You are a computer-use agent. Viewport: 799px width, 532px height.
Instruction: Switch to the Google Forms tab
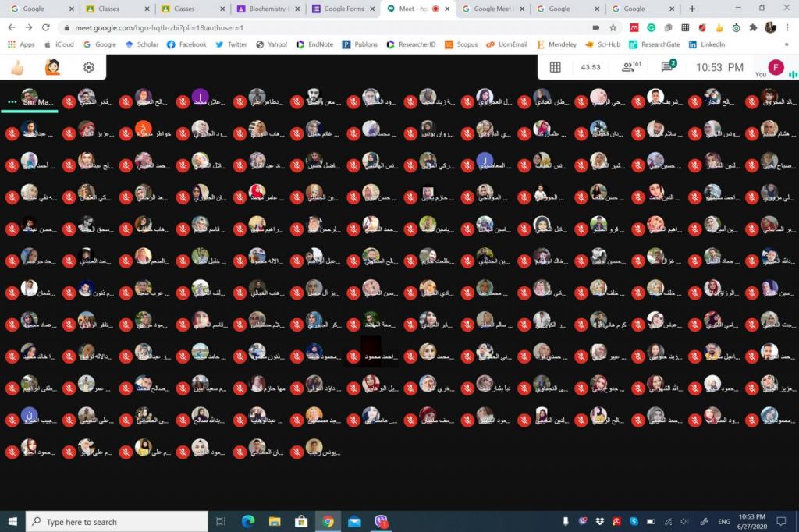[339, 9]
